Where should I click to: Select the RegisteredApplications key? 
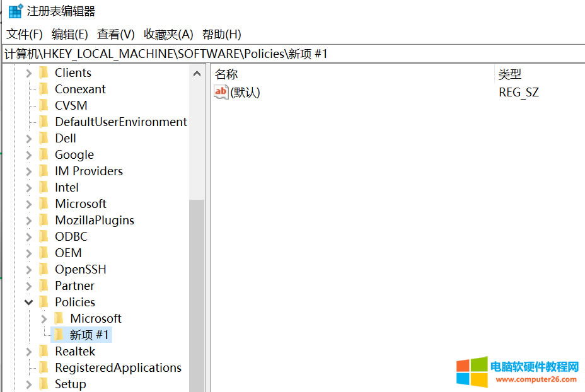pos(118,367)
